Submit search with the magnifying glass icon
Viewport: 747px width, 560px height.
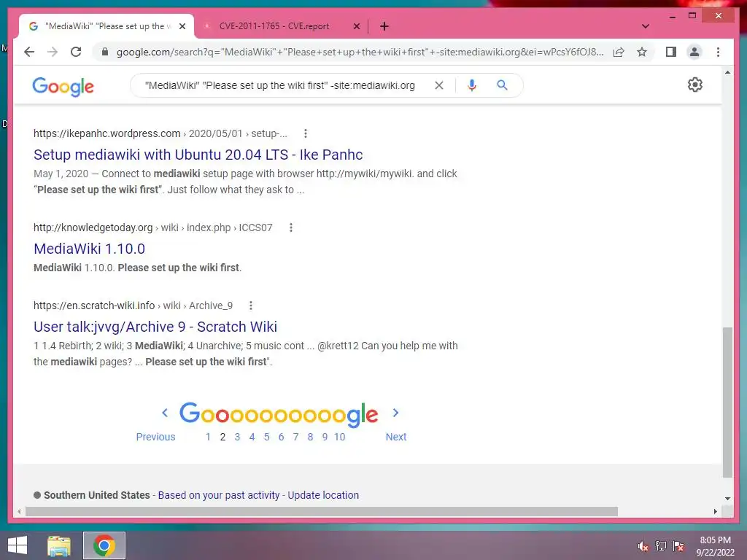click(502, 85)
